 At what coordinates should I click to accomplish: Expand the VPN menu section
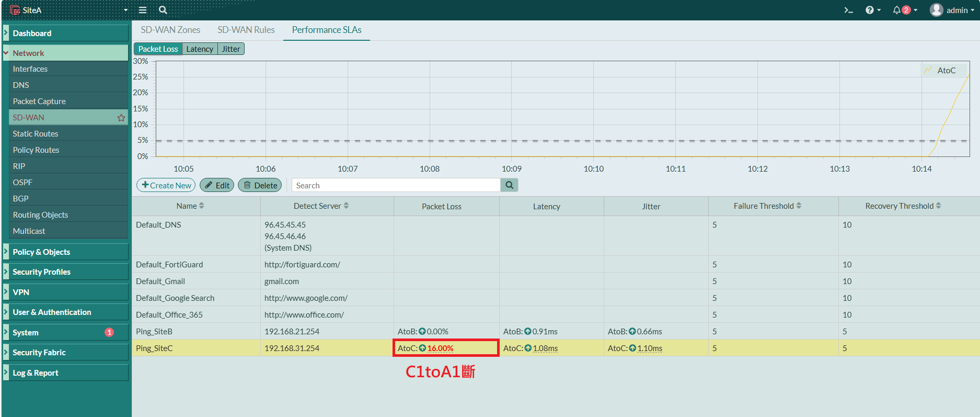click(65, 292)
